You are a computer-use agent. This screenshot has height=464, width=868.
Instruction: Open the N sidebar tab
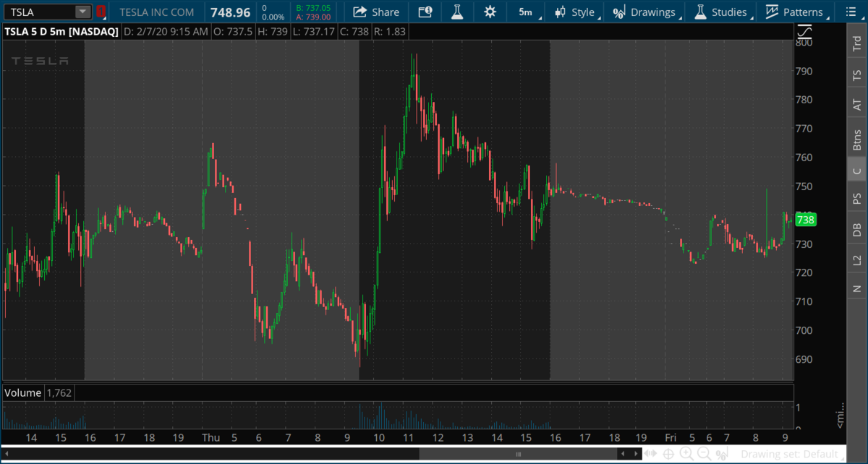click(857, 288)
